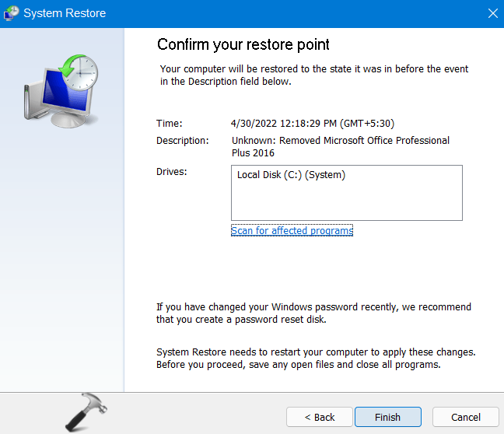The width and height of the screenshot is (504, 434).
Task: Open the Scan for affected programs link
Action: (x=292, y=230)
